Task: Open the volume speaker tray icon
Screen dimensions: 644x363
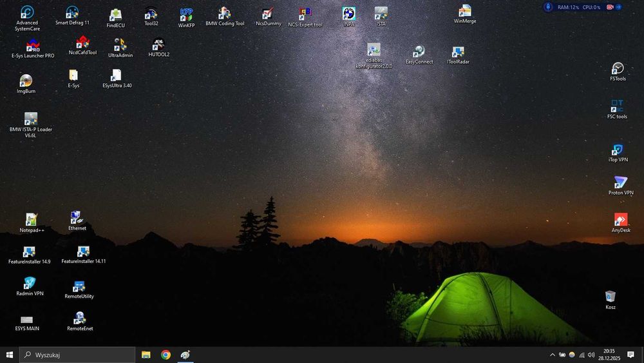Action: tap(591, 355)
